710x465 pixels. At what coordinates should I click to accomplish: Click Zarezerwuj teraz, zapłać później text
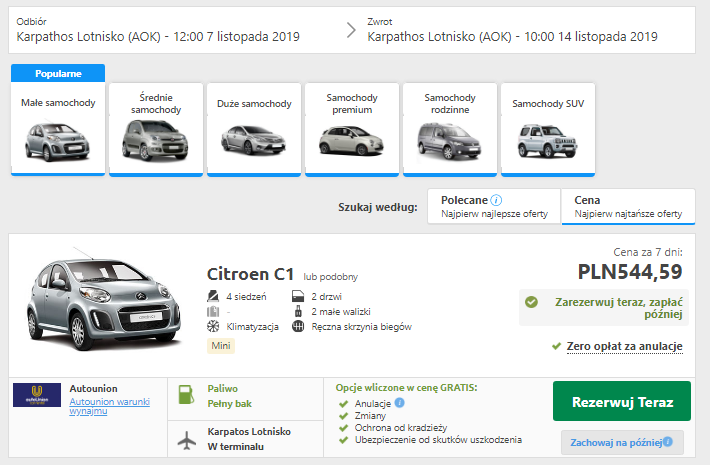tap(619, 308)
